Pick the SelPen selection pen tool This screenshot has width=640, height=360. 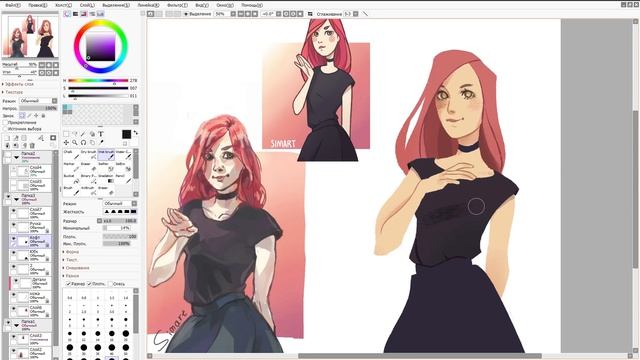click(x=106, y=167)
